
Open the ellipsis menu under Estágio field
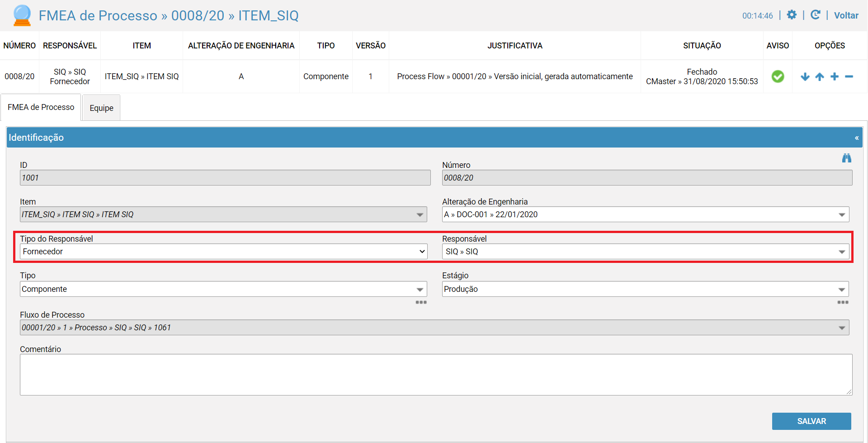(x=843, y=302)
